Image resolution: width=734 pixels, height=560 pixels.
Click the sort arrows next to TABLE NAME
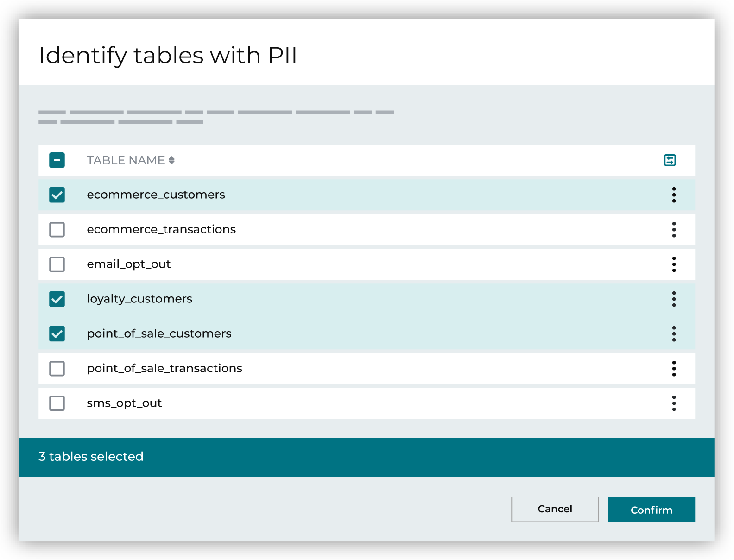172,160
